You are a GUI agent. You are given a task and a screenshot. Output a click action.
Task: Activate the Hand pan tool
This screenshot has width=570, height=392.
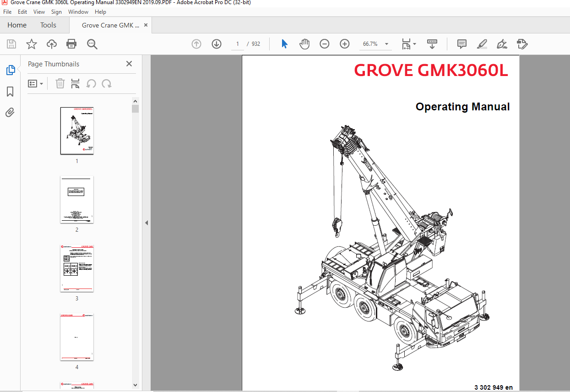(304, 44)
